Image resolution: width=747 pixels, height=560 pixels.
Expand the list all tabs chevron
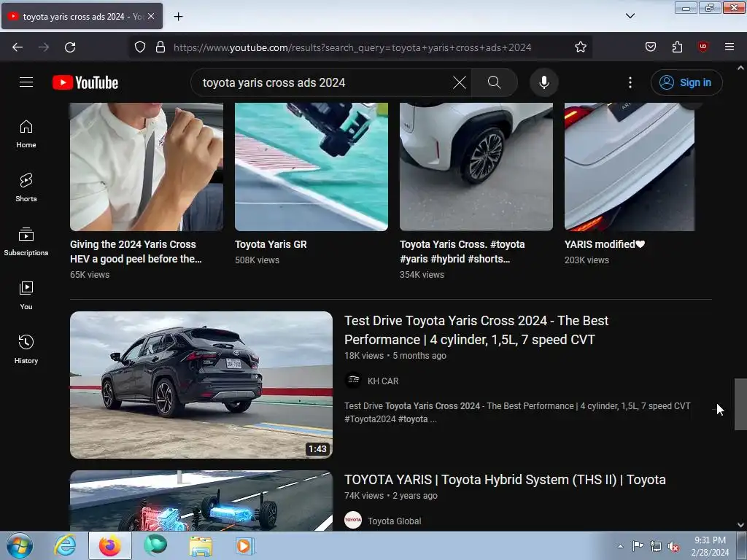tap(630, 16)
